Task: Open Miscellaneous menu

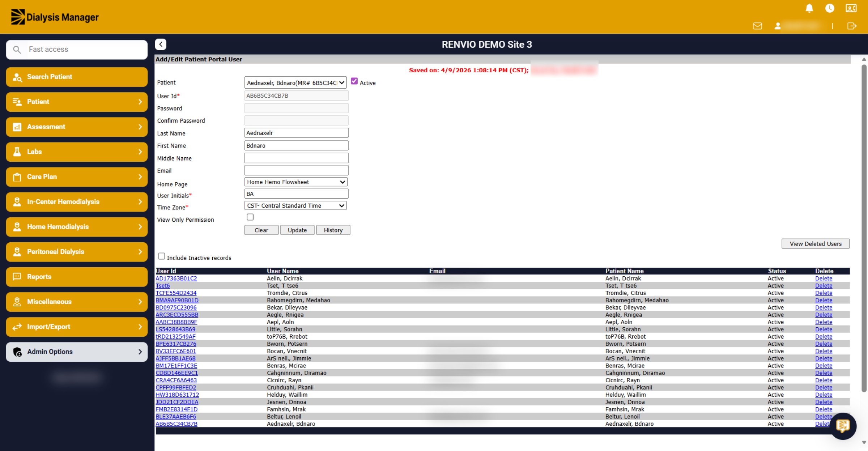Action: point(77,302)
